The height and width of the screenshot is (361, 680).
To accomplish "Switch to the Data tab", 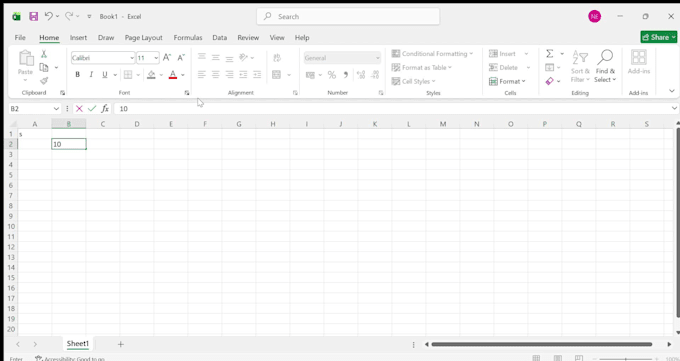I will (219, 38).
